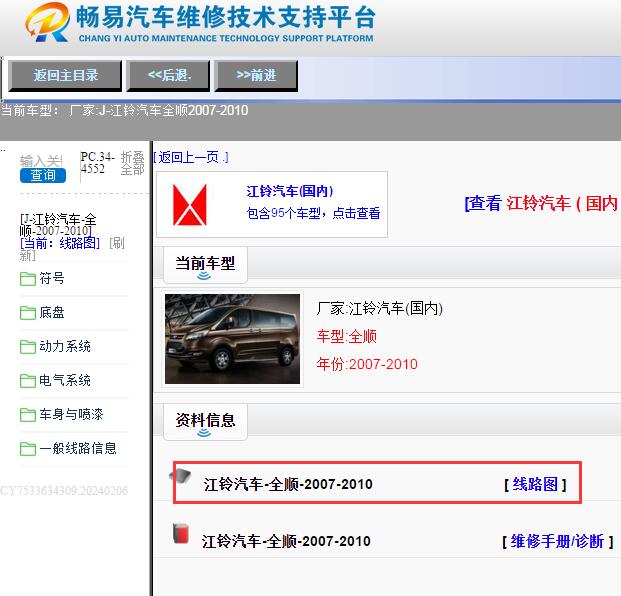Viewport: 621px width, 596px height.
Task: Open the 车身与喷漆 folder icon
Action: click(28, 415)
